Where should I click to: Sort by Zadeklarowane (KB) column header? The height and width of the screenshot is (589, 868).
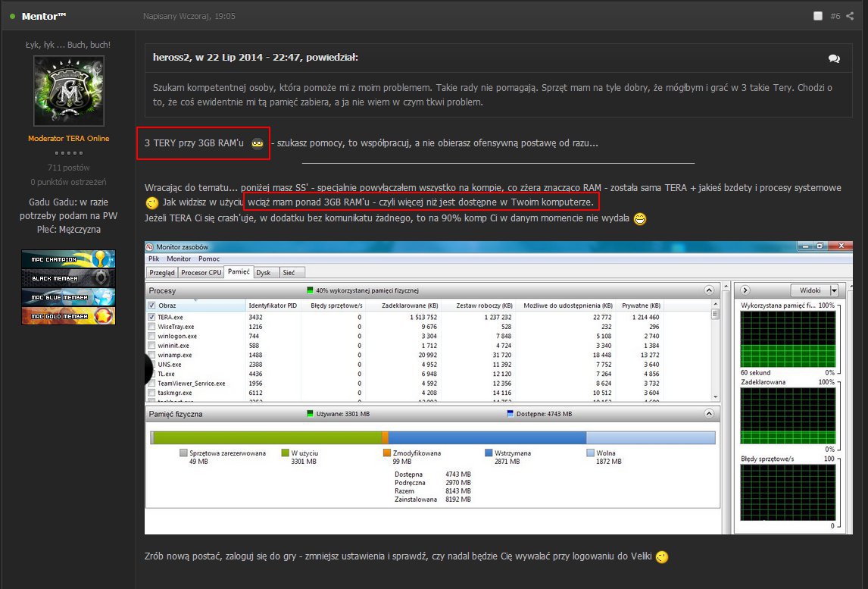pos(410,305)
